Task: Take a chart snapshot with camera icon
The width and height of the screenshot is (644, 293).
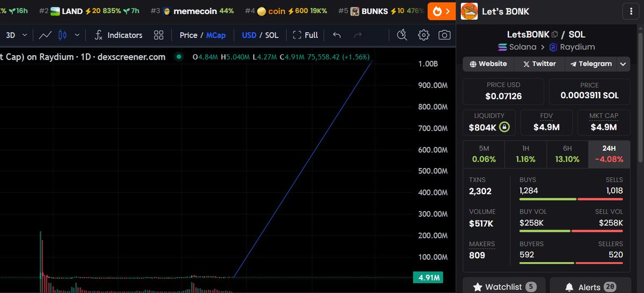Action: click(444, 35)
